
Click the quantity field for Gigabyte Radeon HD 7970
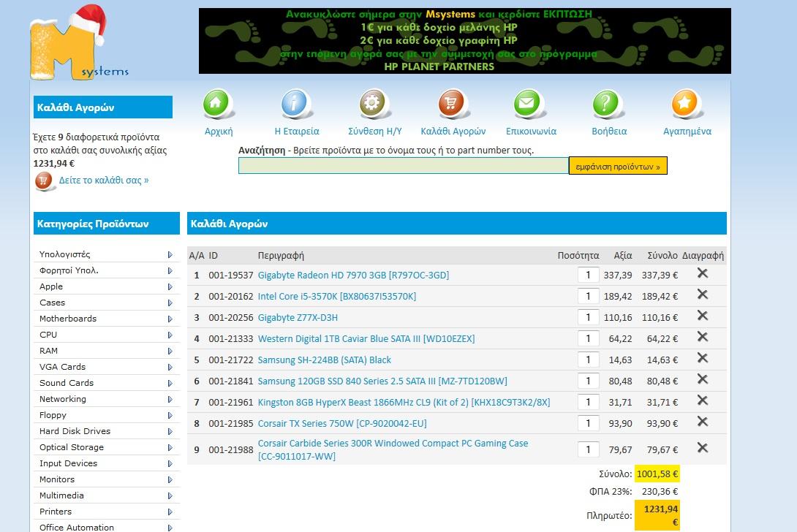(x=588, y=275)
